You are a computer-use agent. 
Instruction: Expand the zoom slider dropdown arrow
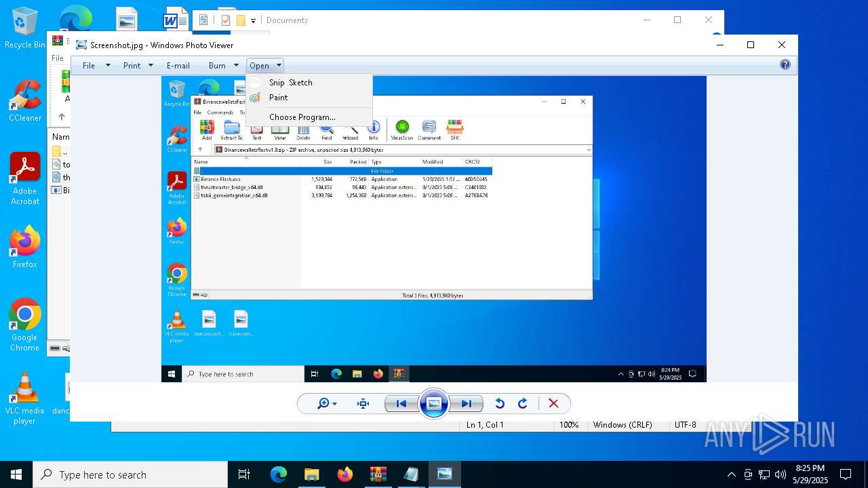point(334,404)
